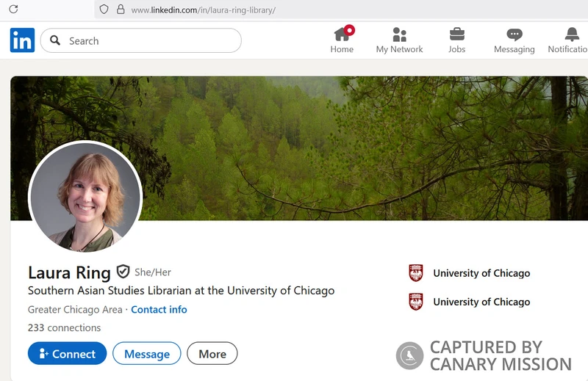Click the She/Her pronouns label
This screenshot has height=381, width=588.
pyautogui.click(x=153, y=272)
